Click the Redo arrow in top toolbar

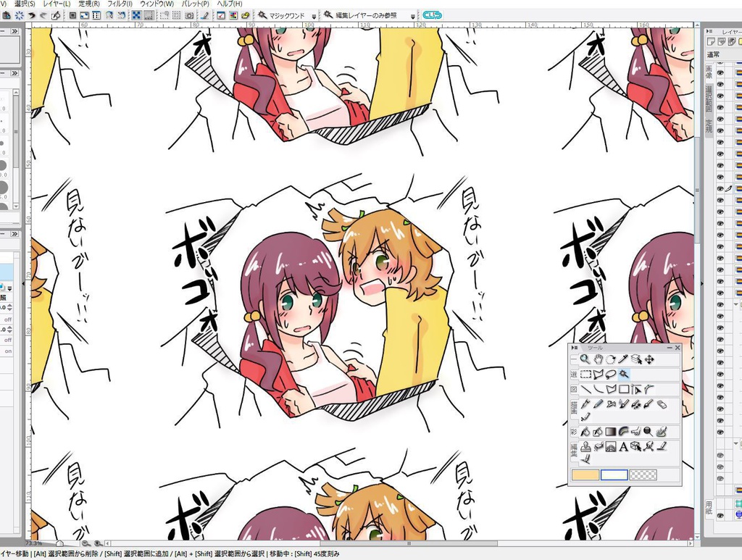click(43, 15)
